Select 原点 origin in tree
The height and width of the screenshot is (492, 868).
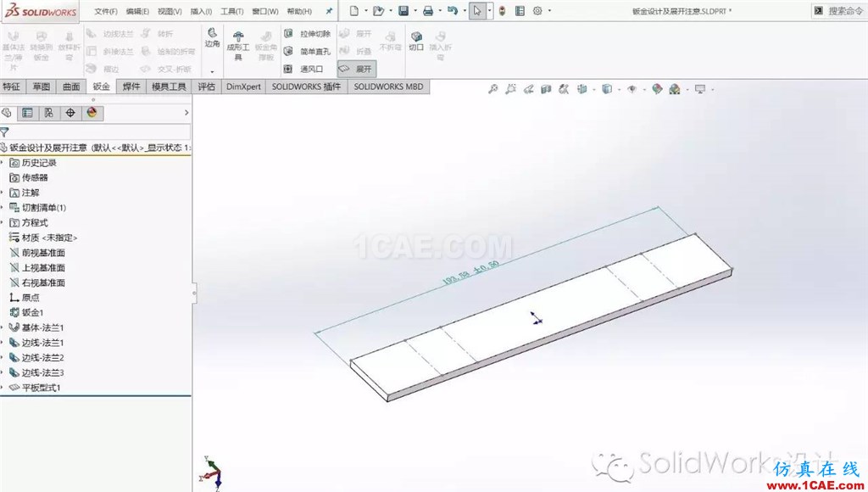click(x=25, y=298)
